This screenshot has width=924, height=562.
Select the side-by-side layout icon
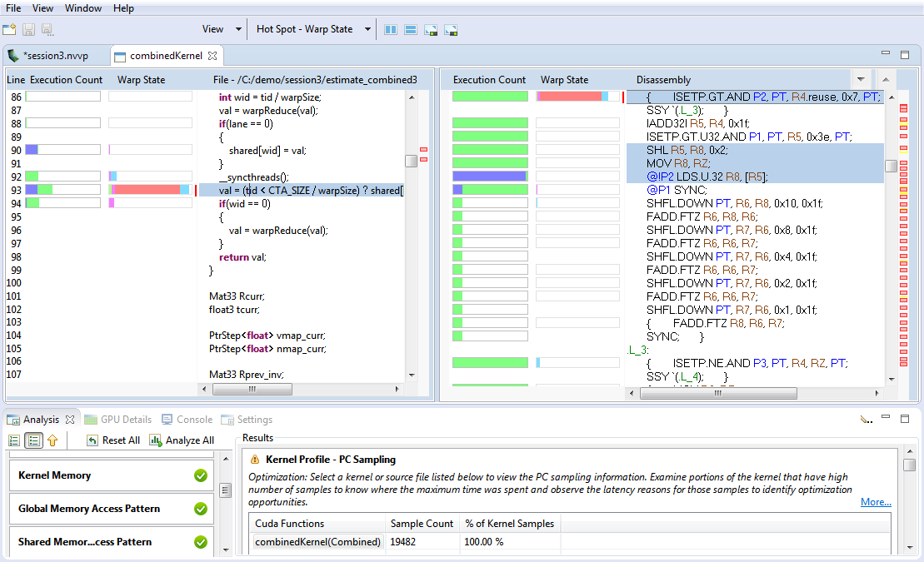(x=390, y=28)
